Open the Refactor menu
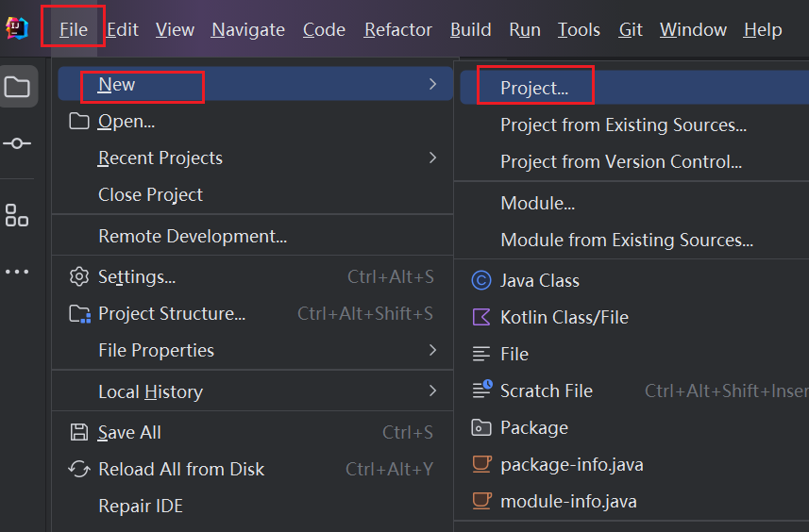This screenshot has height=532, width=809. click(397, 30)
